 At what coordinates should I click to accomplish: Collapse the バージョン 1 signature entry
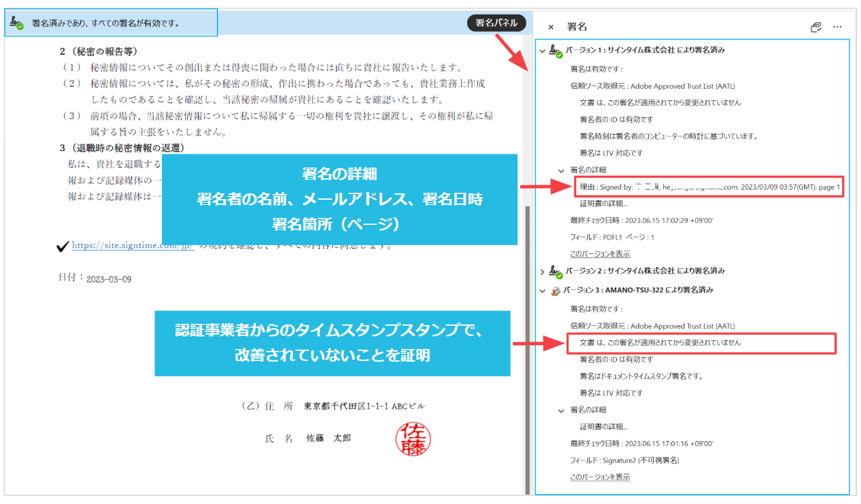click(x=542, y=50)
